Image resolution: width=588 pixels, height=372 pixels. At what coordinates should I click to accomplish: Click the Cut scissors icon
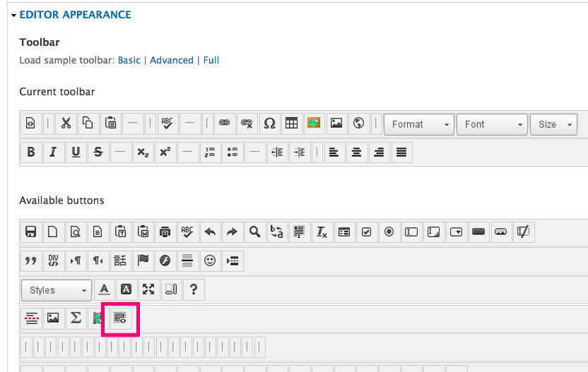point(66,124)
